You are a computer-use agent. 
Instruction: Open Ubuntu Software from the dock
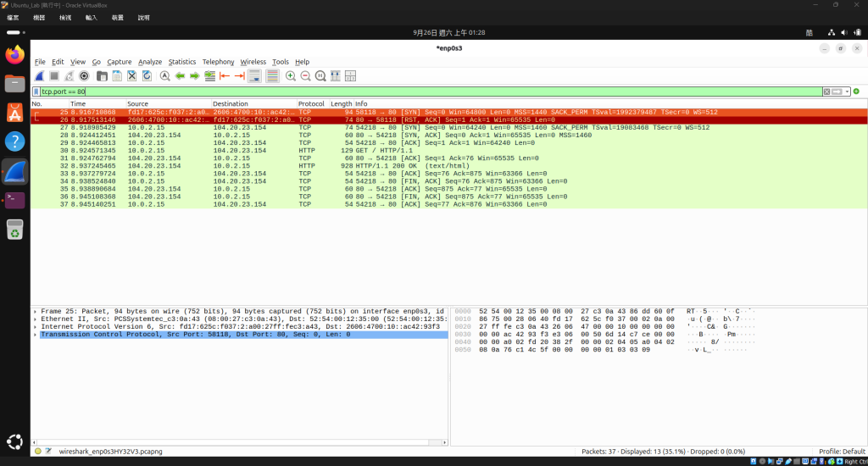click(x=15, y=113)
